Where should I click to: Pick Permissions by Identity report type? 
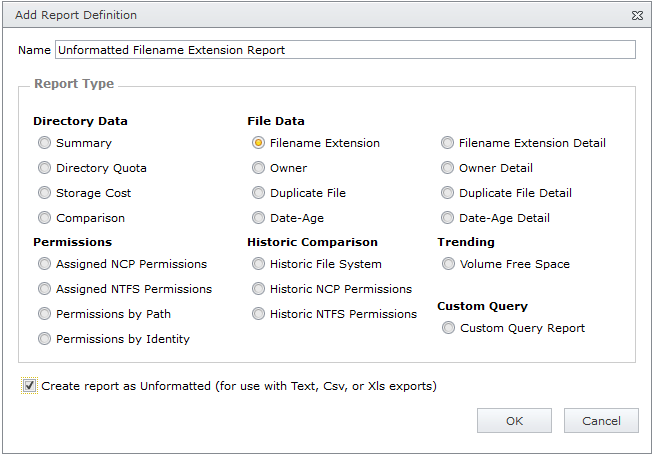44,339
